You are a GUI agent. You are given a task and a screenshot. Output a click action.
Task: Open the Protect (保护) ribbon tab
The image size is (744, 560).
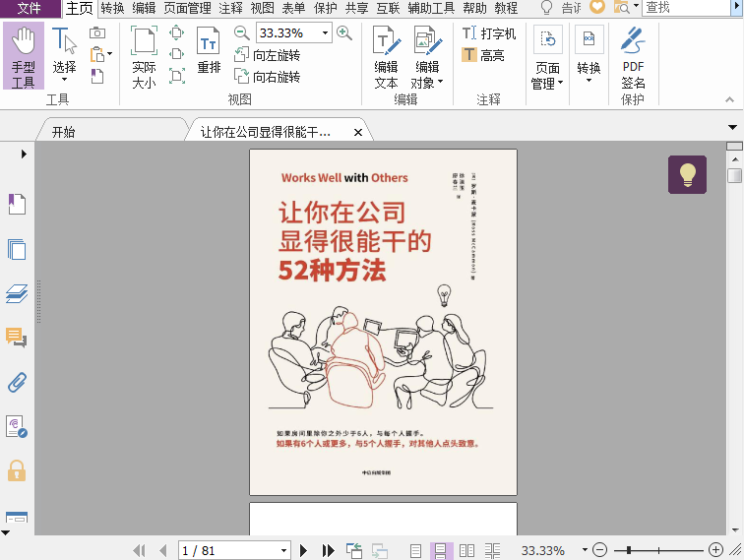pyautogui.click(x=325, y=8)
